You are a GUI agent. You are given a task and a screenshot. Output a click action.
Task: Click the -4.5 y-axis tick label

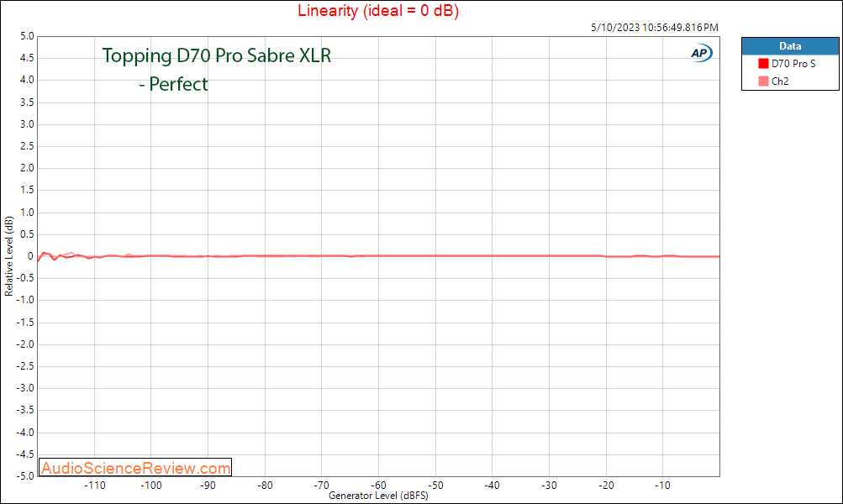pyautogui.click(x=24, y=455)
